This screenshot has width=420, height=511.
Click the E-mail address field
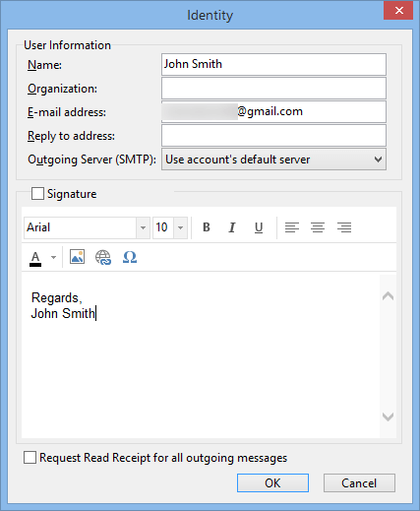(273, 112)
